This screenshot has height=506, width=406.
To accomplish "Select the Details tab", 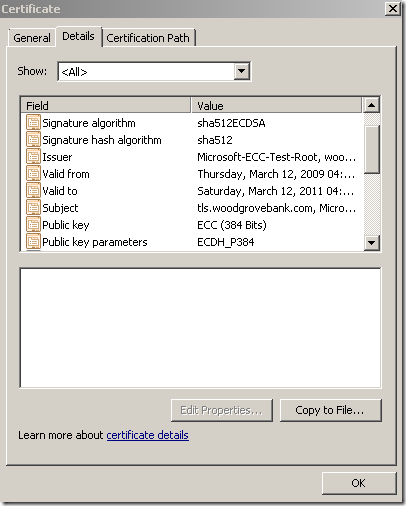I will [x=79, y=36].
